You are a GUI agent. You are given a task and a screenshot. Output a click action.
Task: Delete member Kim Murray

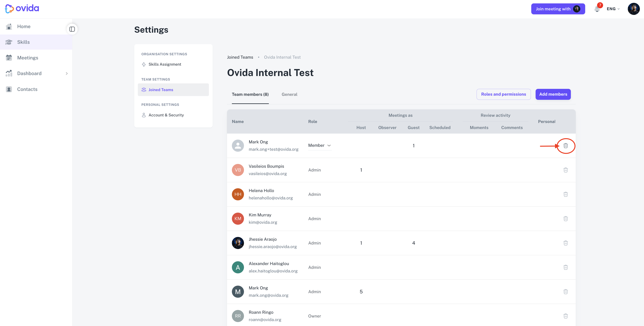(x=566, y=219)
